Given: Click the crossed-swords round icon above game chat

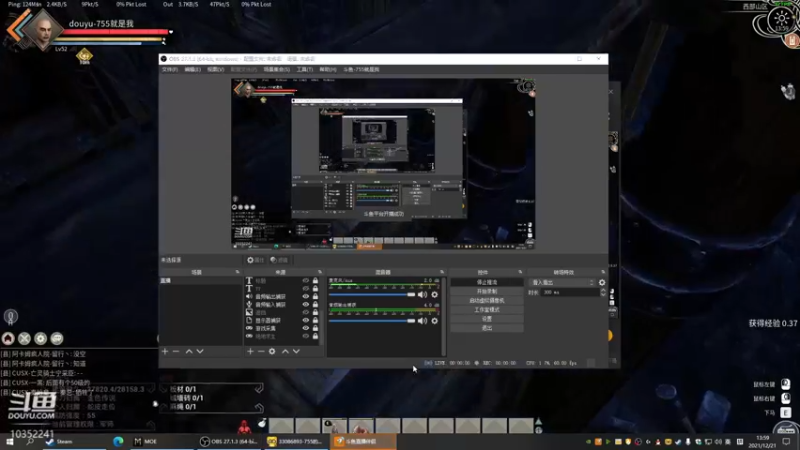Looking at the screenshot, I should click(24, 338).
